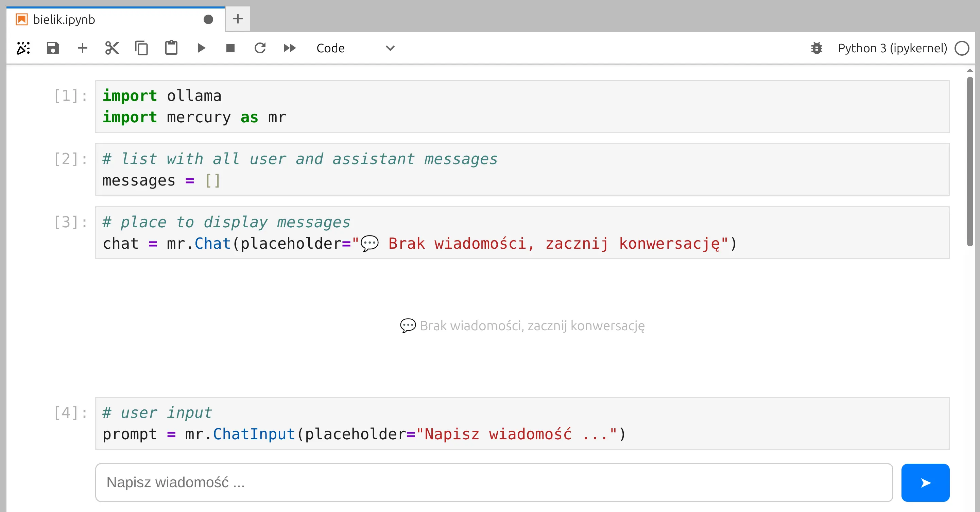The height and width of the screenshot is (512, 980).
Task: Enable the debugger bug icon
Action: [x=816, y=48]
